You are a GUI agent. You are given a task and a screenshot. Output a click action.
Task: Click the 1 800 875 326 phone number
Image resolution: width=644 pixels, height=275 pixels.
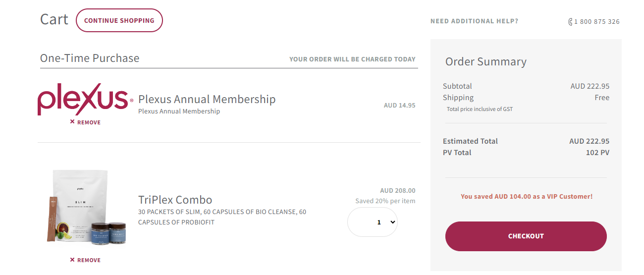[x=597, y=22]
